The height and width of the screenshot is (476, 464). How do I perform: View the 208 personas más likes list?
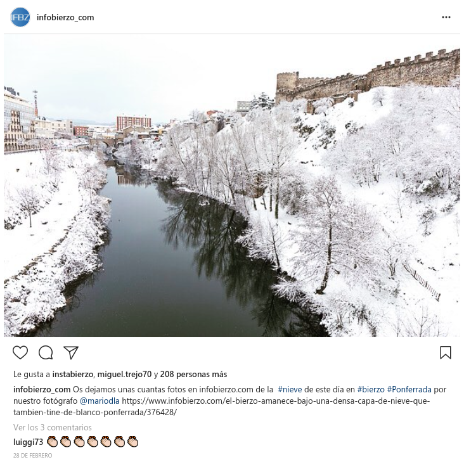(193, 375)
